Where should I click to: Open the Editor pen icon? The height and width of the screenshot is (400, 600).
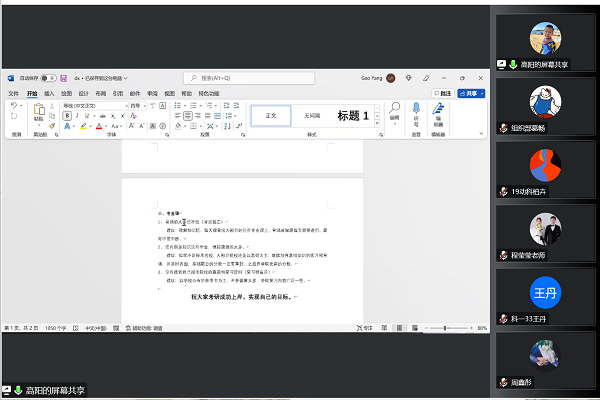click(x=438, y=108)
